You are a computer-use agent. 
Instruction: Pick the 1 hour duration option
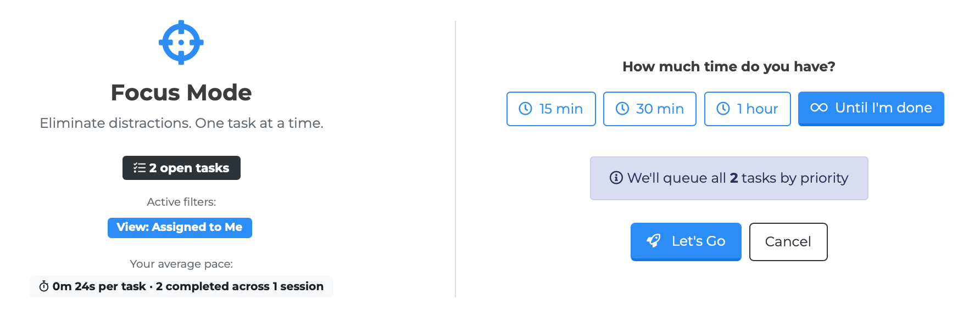pos(748,109)
